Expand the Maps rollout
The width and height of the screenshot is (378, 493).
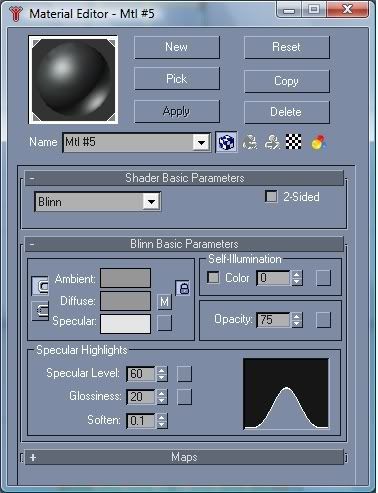[184, 457]
